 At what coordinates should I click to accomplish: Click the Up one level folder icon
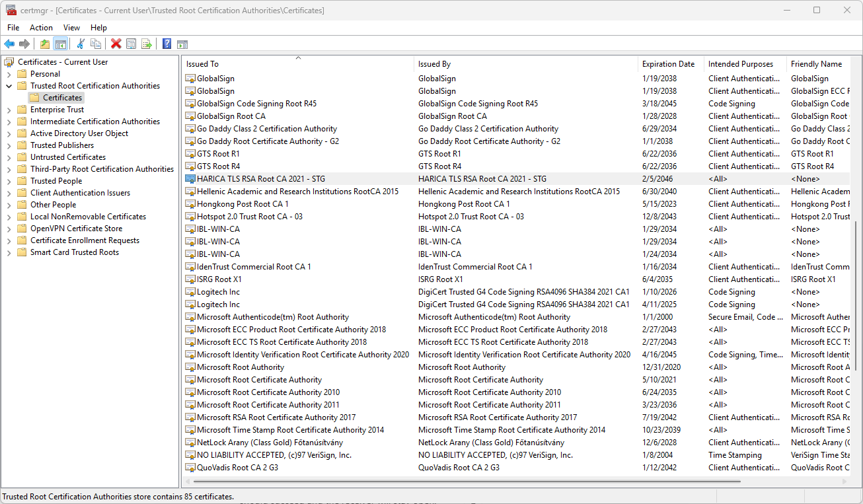pyautogui.click(x=44, y=44)
